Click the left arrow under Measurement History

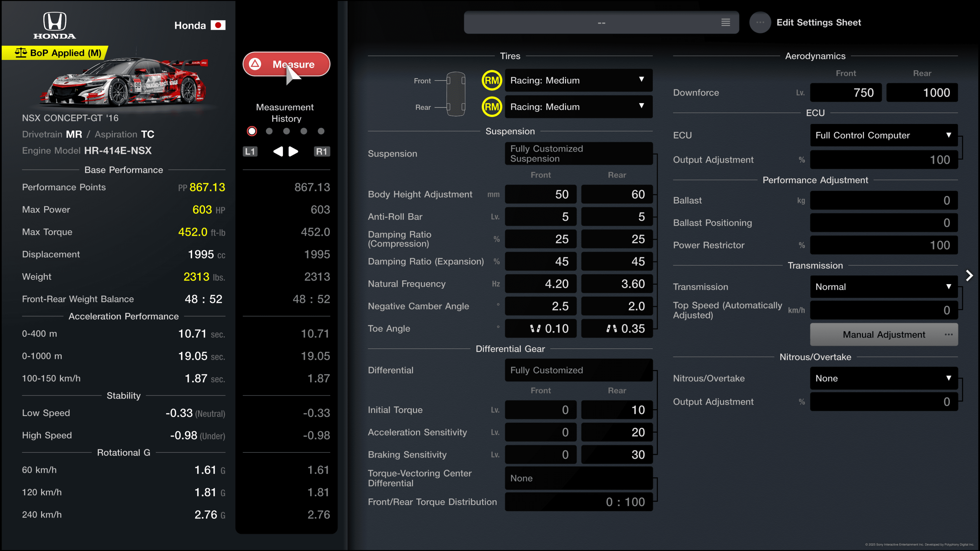(278, 151)
